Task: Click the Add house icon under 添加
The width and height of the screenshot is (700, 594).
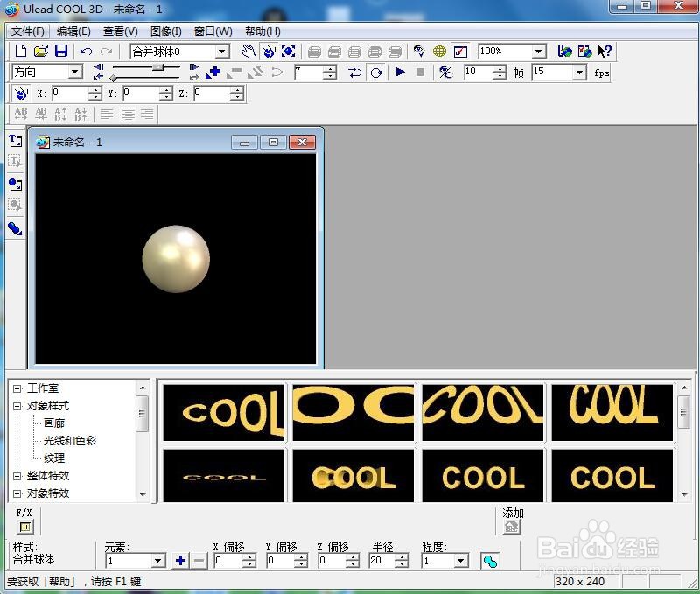Action: (x=511, y=527)
